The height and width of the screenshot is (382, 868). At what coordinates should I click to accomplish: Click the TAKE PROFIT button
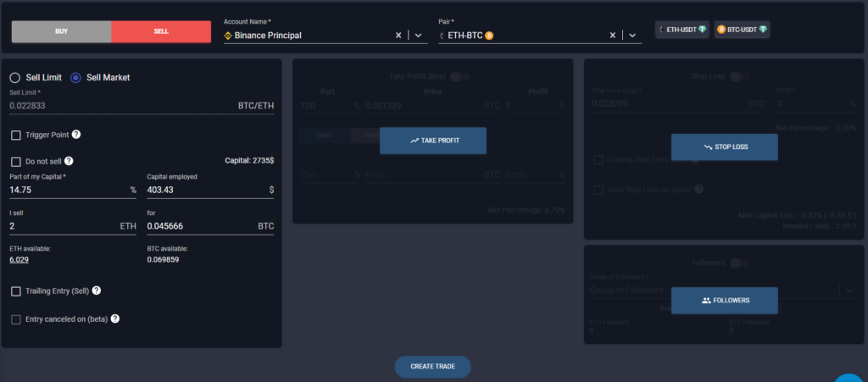pyautogui.click(x=433, y=141)
